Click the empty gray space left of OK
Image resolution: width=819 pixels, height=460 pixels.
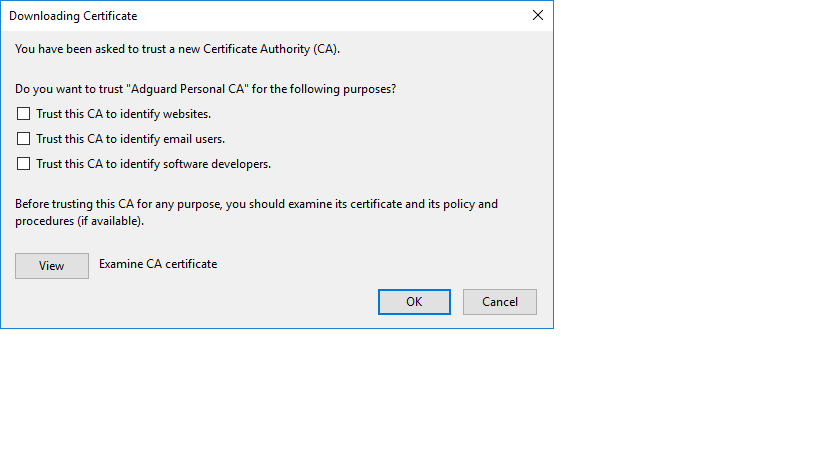pyautogui.click(x=250, y=302)
